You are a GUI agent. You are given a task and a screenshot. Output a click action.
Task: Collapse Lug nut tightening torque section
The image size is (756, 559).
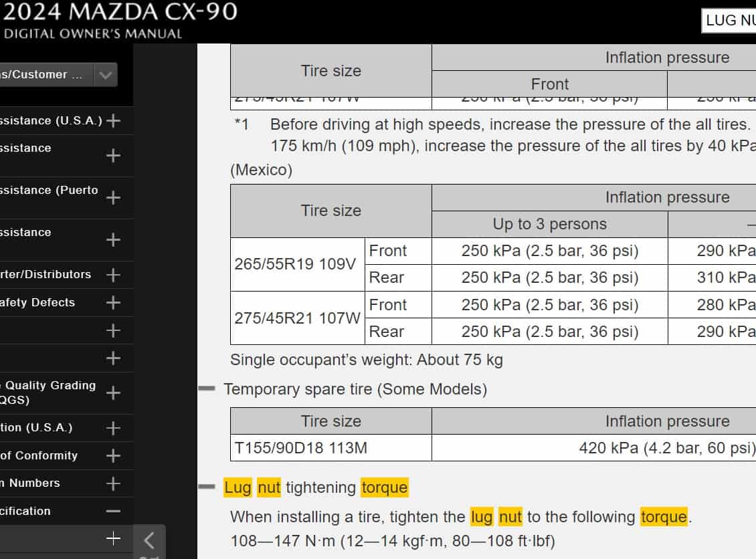pos(207,487)
